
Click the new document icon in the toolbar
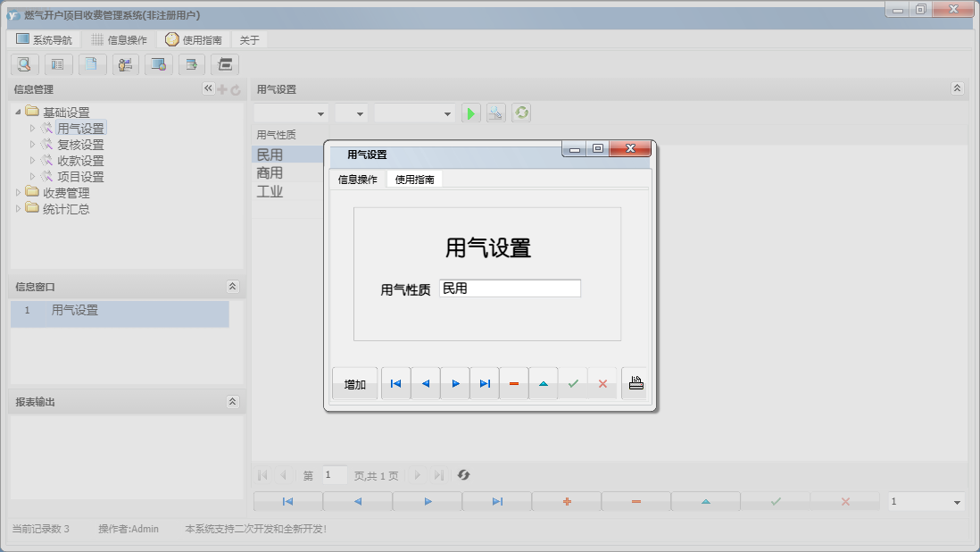pos(92,64)
